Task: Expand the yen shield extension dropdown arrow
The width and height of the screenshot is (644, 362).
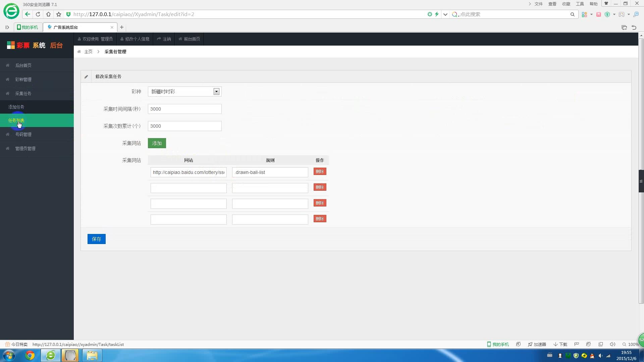Action: pos(614,14)
